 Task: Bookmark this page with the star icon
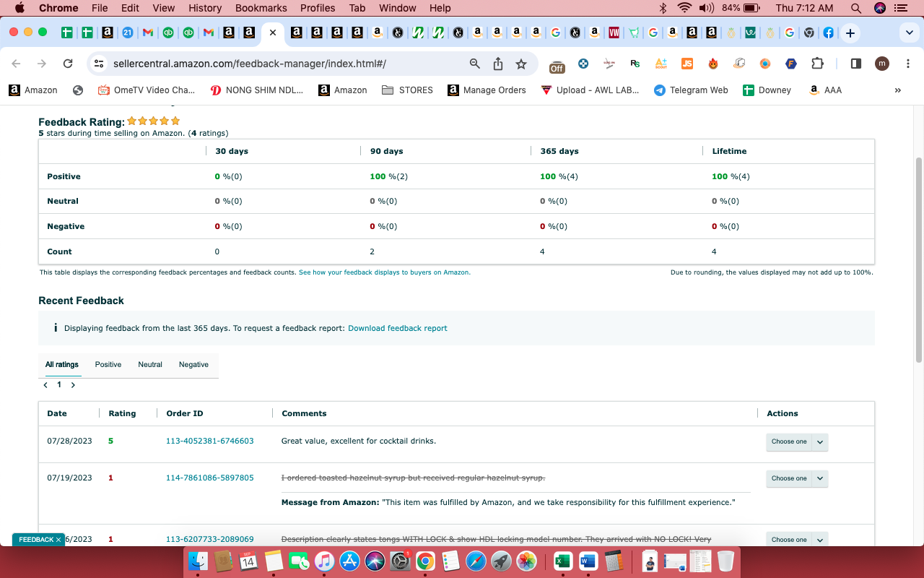(521, 64)
